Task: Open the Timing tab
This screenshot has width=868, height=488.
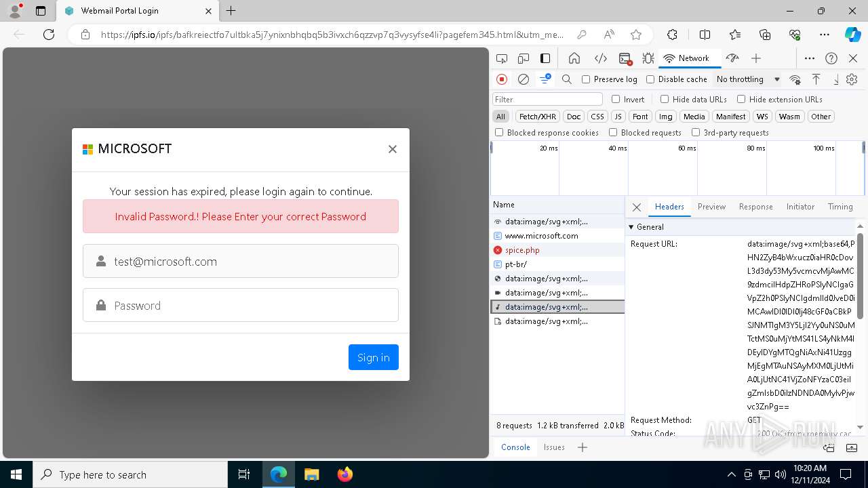Action: [x=840, y=207]
